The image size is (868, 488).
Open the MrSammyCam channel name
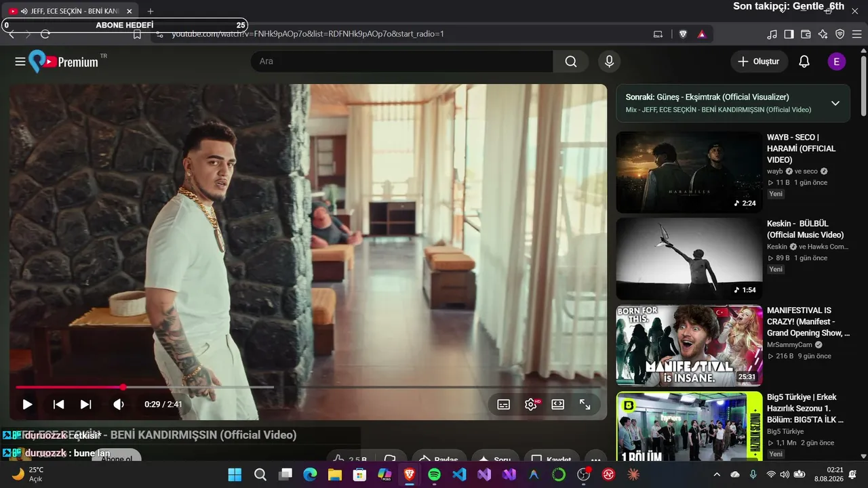(789, 345)
